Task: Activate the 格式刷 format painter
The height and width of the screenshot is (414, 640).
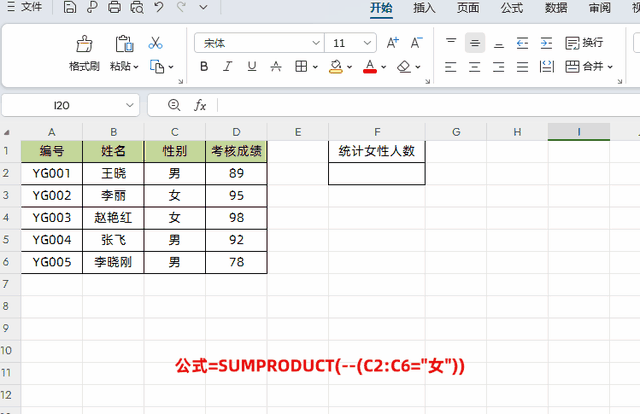Action: coord(84,53)
